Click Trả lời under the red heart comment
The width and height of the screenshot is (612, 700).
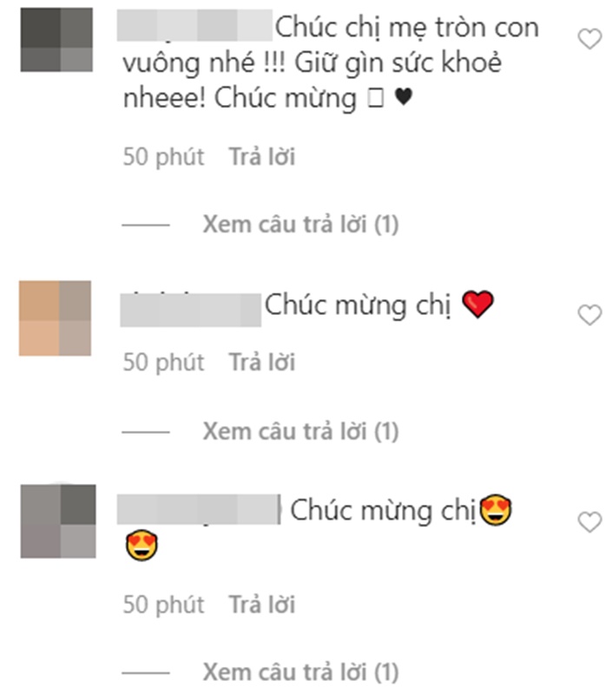262,362
